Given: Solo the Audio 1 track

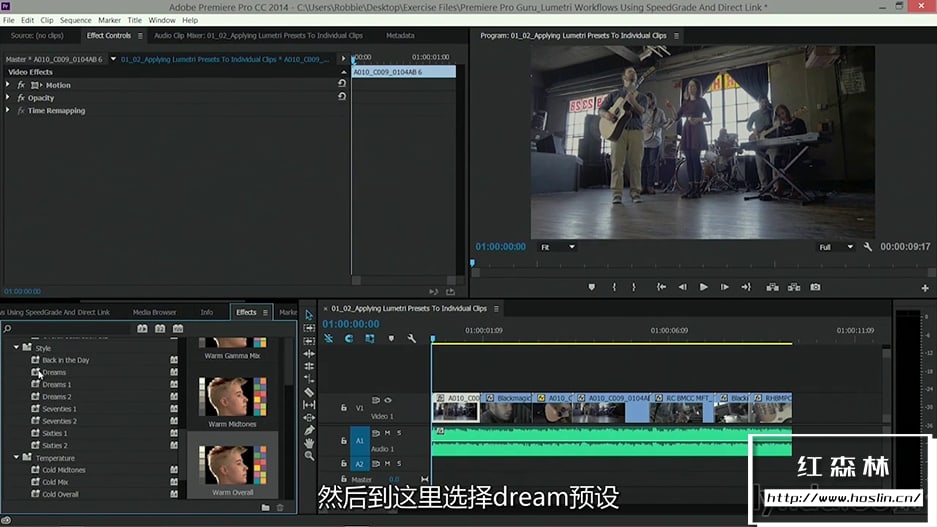Looking at the screenshot, I should coord(399,433).
